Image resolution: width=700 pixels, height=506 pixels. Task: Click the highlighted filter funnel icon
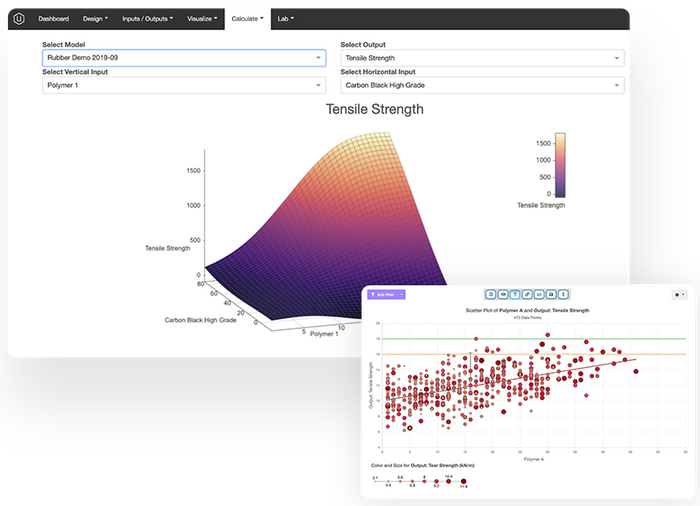(x=515, y=294)
